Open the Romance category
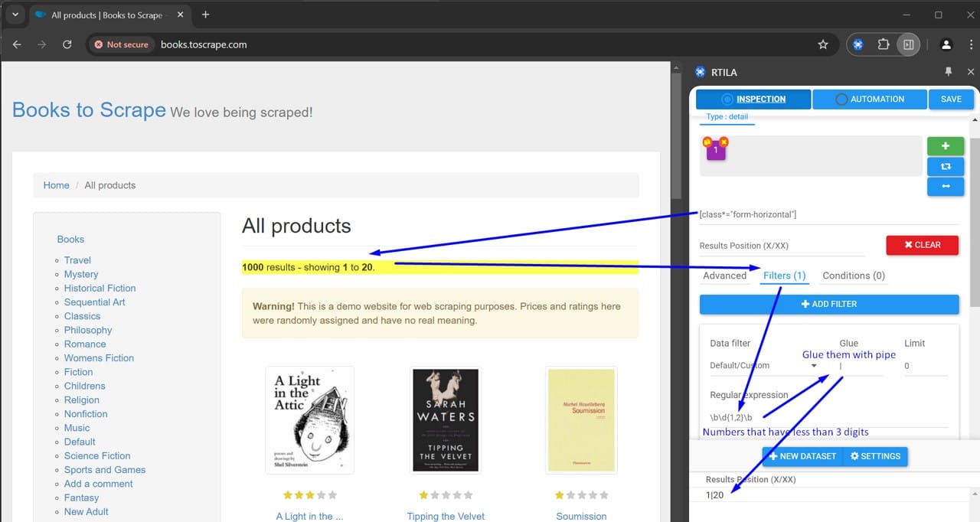 click(x=85, y=344)
